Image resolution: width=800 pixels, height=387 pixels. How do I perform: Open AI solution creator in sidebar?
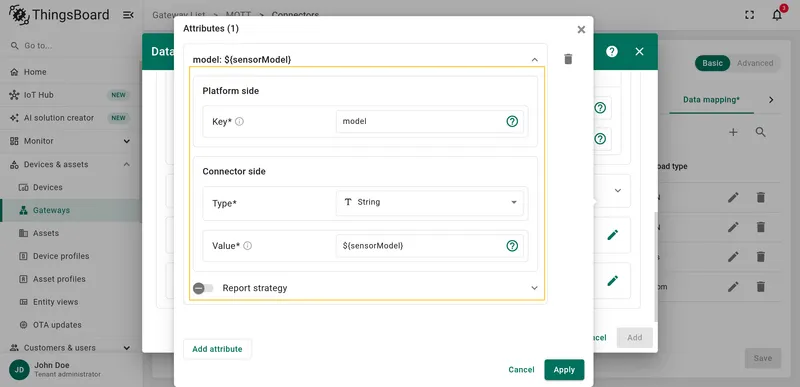pos(71,118)
